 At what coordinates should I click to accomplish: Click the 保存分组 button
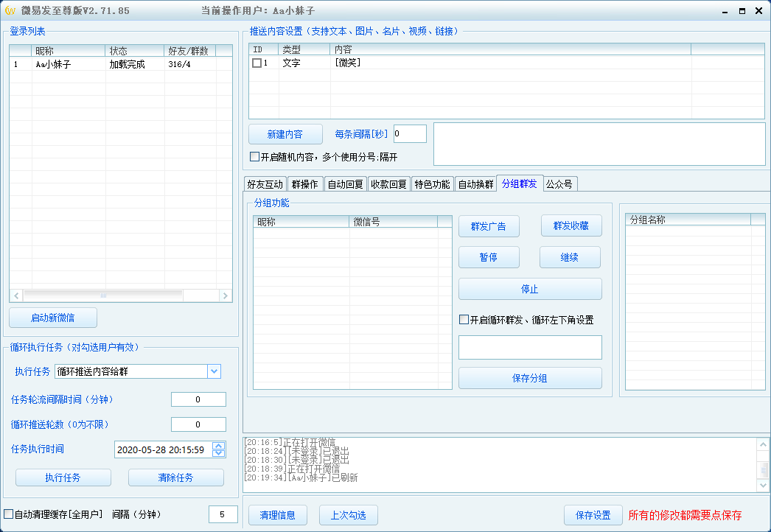(529, 378)
